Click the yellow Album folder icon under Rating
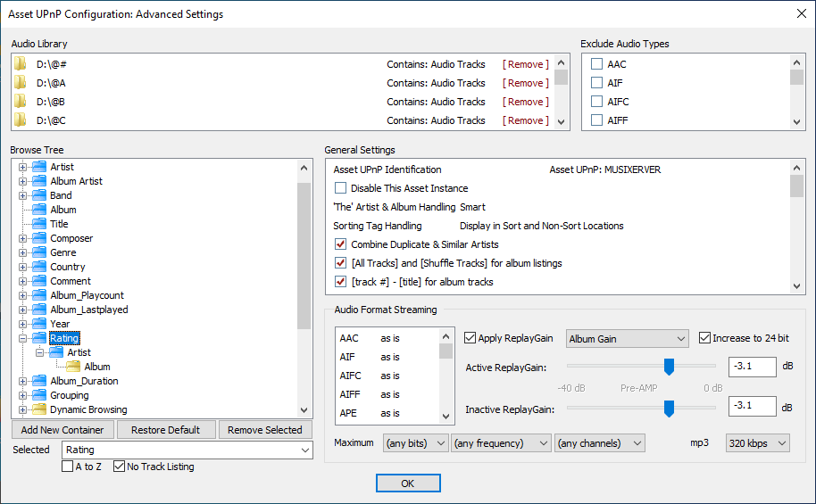The image size is (816, 504). coord(73,367)
